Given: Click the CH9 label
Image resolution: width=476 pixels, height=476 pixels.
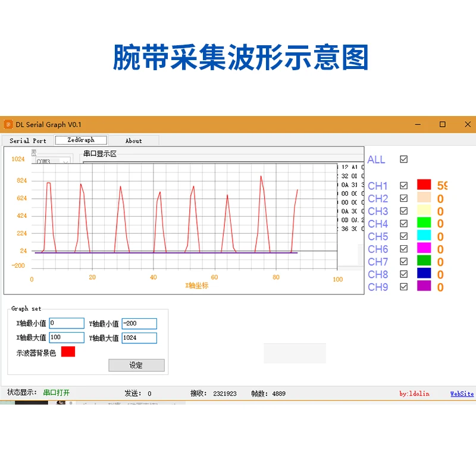Looking at the screenshot, I should (x=378, y=287).
